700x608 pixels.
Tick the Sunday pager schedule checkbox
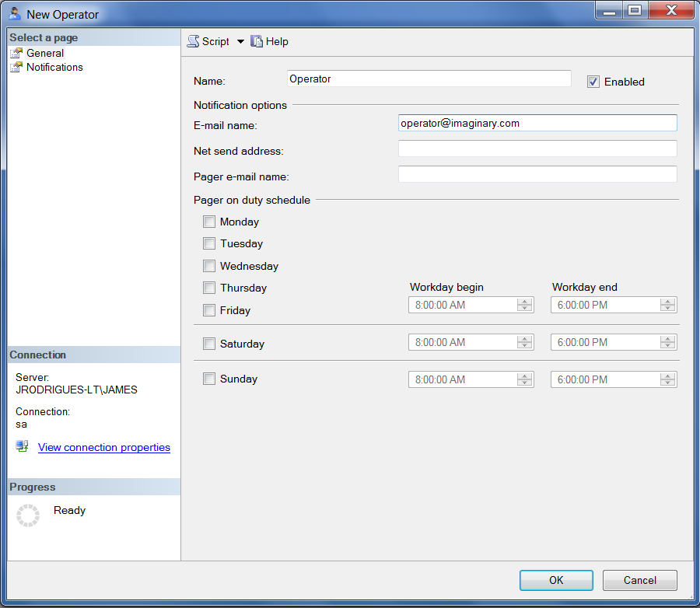click(x=209, y=379)
